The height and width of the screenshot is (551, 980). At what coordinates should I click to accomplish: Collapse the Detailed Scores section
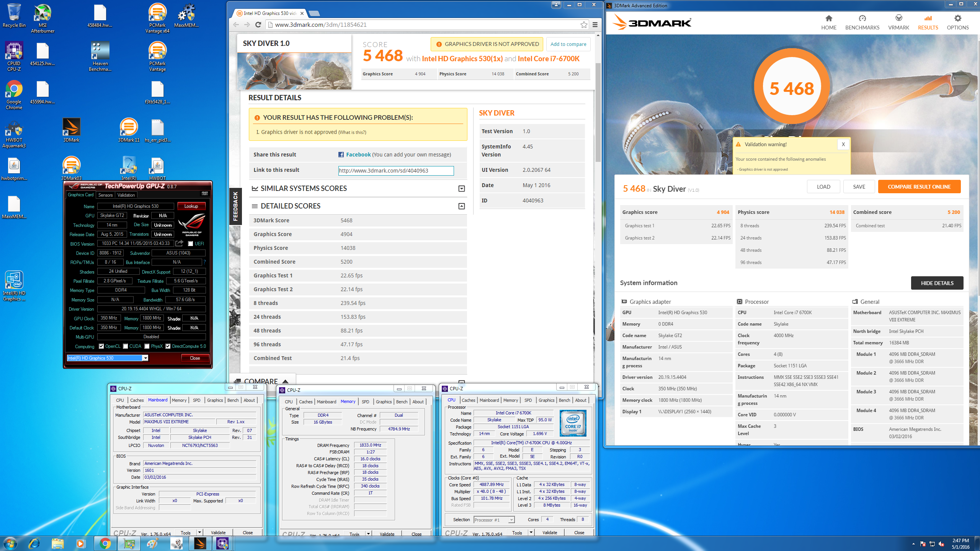pyautogui.click(x=462, y=206)
